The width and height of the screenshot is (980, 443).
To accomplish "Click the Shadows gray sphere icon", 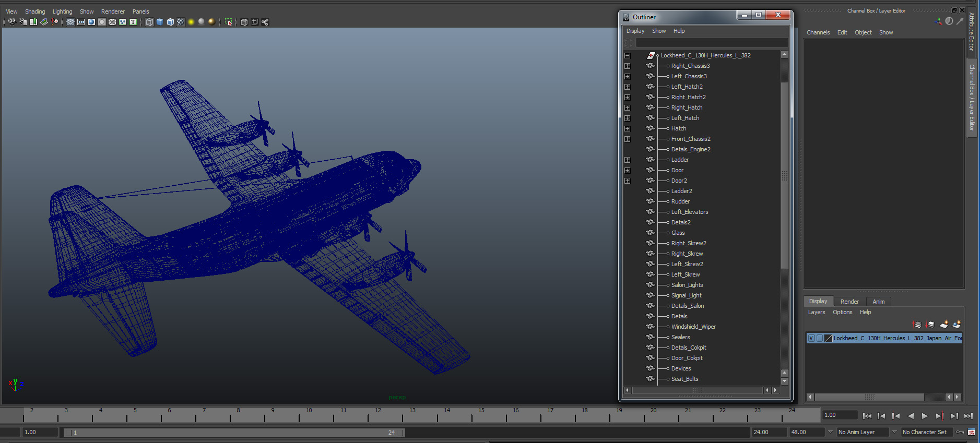I will coord(202,22).
